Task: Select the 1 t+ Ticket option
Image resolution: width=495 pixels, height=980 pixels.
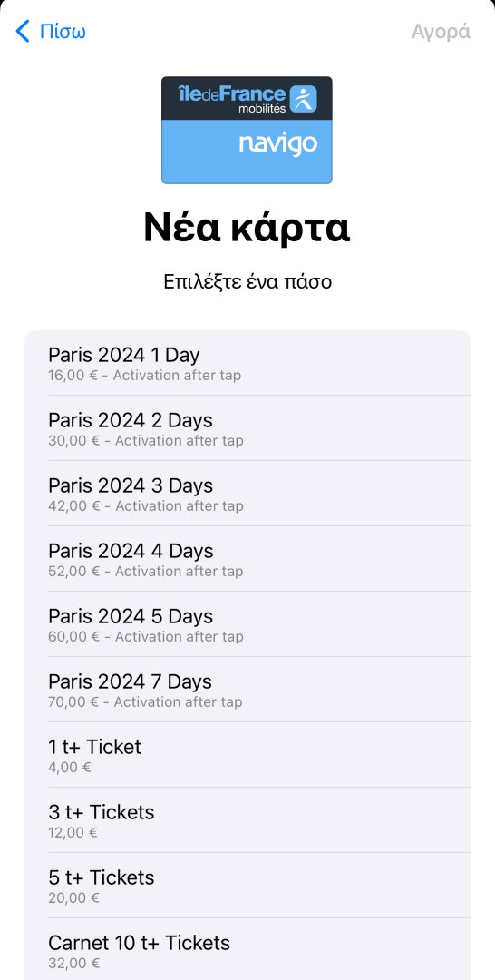Action: [x=247, y=755]
